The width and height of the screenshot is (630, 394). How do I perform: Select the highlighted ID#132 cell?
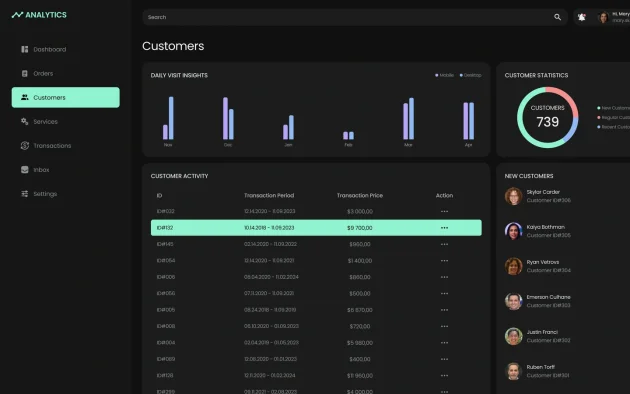click(165, 228)
